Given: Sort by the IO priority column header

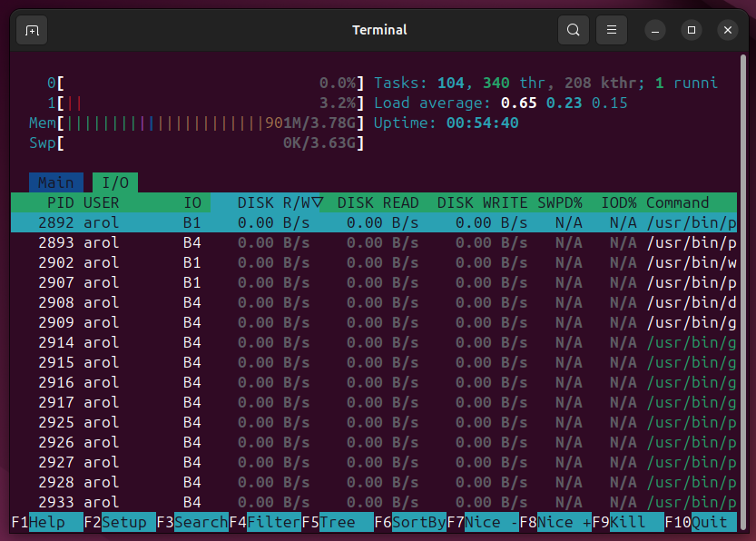Looking at the screenshot, I should click(x=191, y=202).
